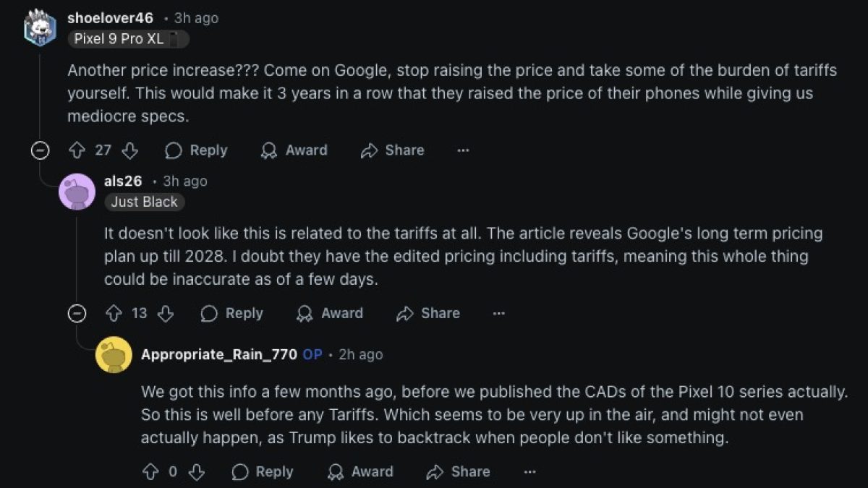
Task: Downvote shoelover46's comment
Action: point(130,150)
